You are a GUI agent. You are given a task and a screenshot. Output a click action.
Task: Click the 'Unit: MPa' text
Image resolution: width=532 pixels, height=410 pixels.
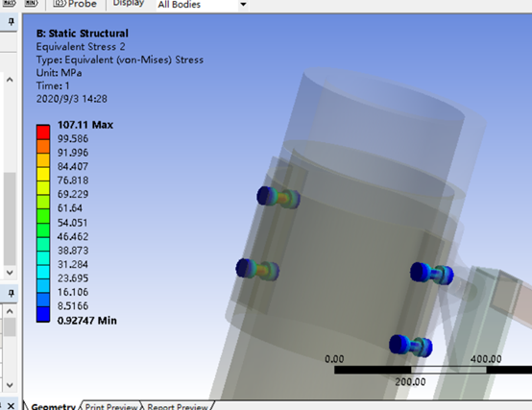tap(59, 73)
